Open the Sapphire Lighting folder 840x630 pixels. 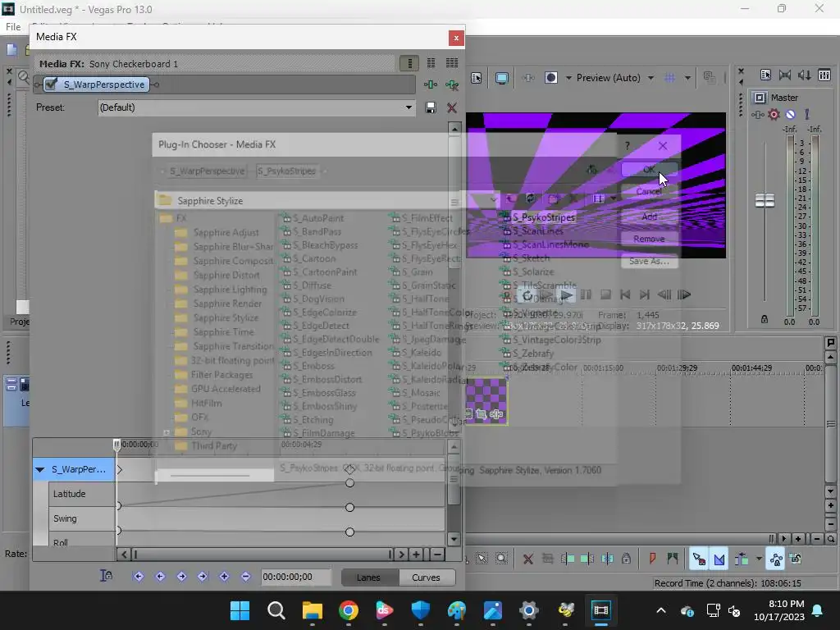click(230, 290)
